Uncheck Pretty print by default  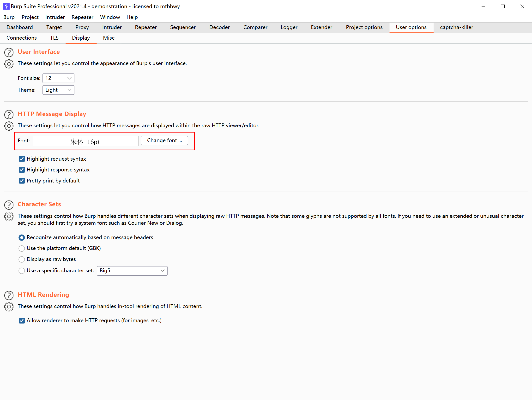point(22,181)
